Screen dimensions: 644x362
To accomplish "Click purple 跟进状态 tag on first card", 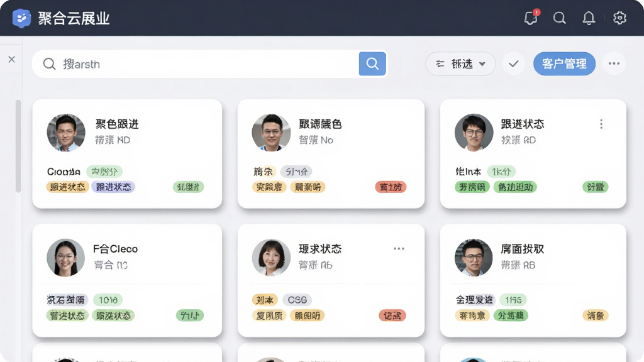I will click(x=113, y=187).
